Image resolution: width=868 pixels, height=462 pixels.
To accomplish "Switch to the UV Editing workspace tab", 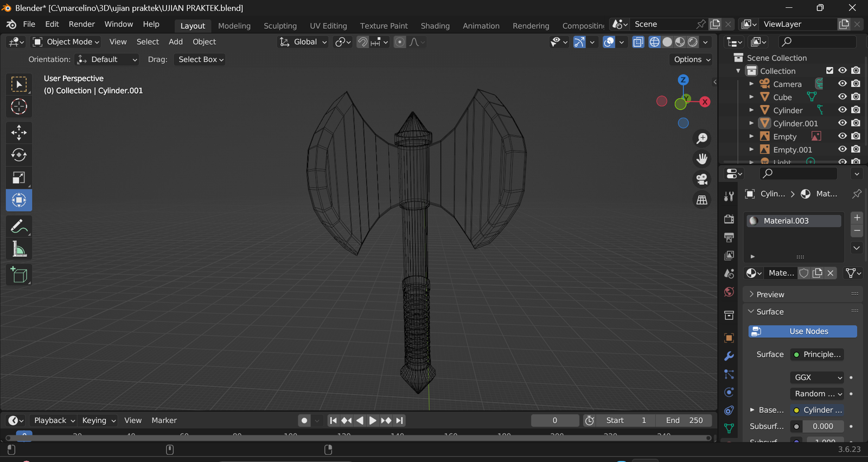I will tap(328, 25).
